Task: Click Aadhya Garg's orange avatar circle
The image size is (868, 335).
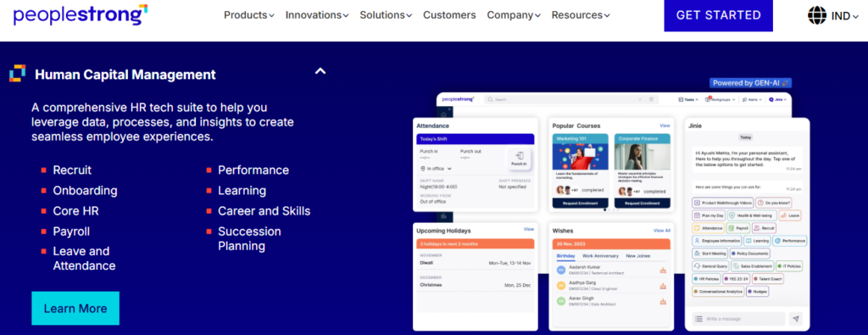Action: pos(561,286)
